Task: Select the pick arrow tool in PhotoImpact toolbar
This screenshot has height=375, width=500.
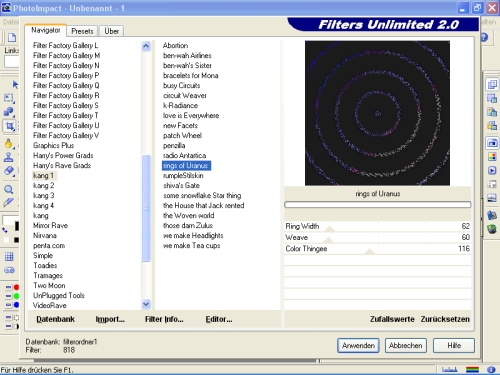Action: click(x=15, y=84)
